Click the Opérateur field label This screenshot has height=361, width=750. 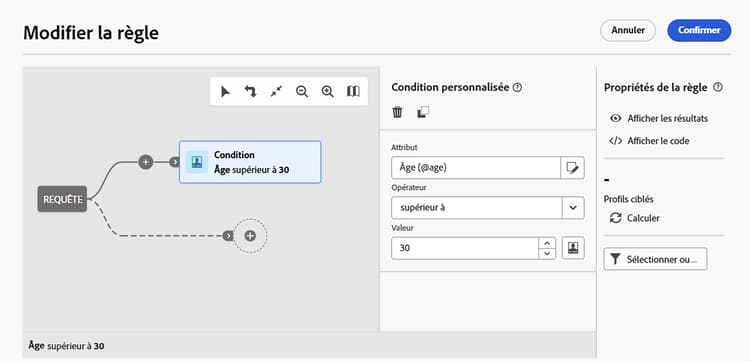408,188
